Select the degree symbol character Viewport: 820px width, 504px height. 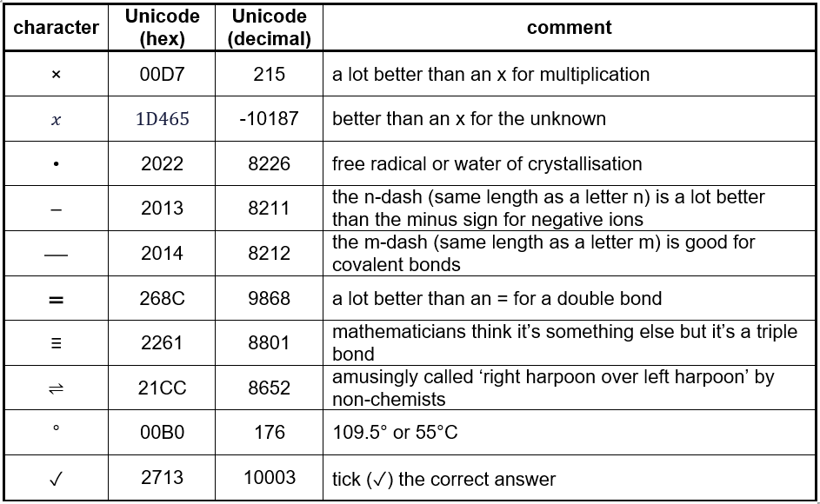coord(57,428)
